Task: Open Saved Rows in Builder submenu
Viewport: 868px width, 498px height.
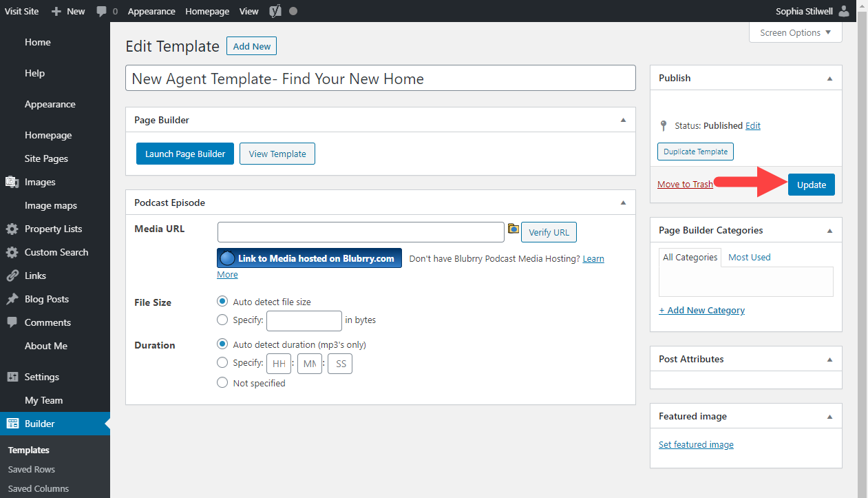Action: (x=32, y=469)
